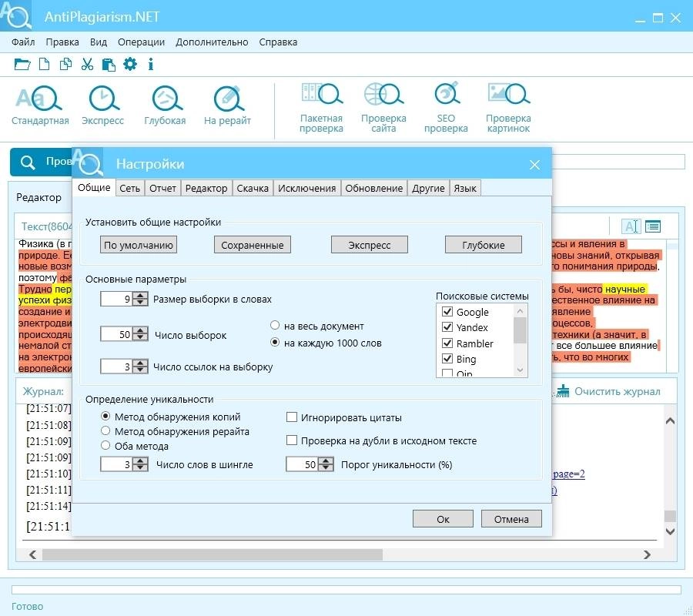Image resolution: width=693 pixels, height=616 pixels.
Task: Click the copy icon in the toolbar
Action: [65, 65]
